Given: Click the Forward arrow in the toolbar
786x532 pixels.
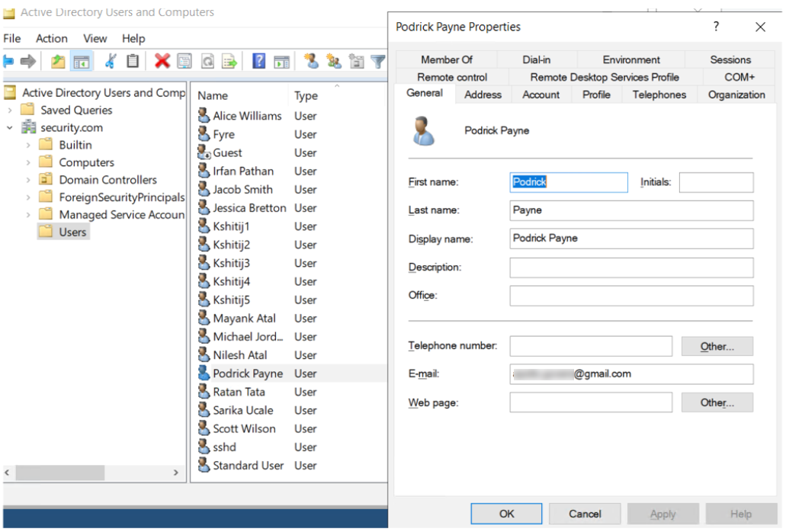Looking at the screenshot, I should (28, 62).
